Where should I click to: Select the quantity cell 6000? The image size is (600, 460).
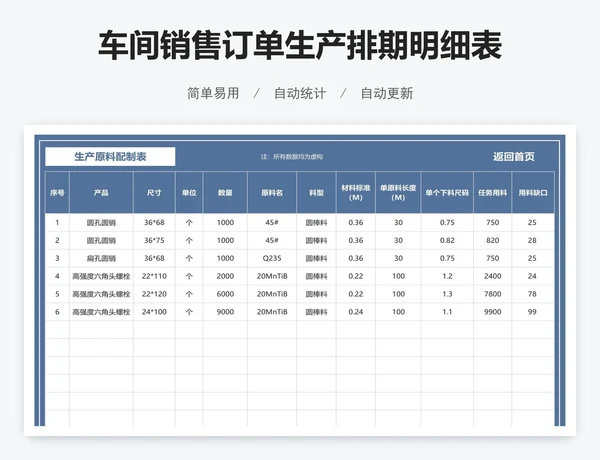click(x=225, y=294)
